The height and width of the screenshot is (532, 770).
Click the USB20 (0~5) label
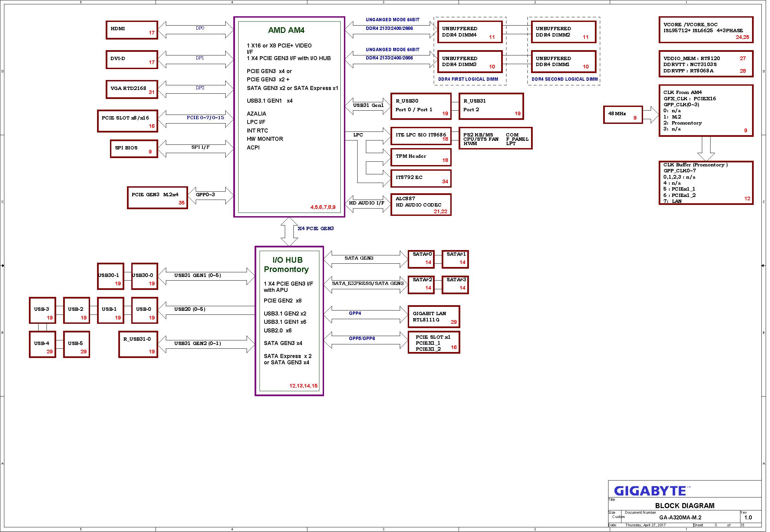pos(190,310)
